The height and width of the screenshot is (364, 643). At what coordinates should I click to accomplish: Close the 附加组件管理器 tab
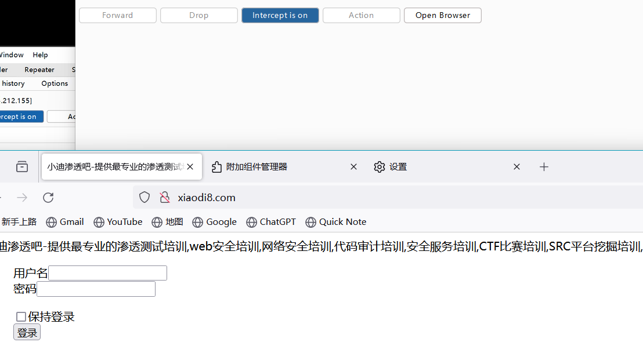tap(353, 167)
